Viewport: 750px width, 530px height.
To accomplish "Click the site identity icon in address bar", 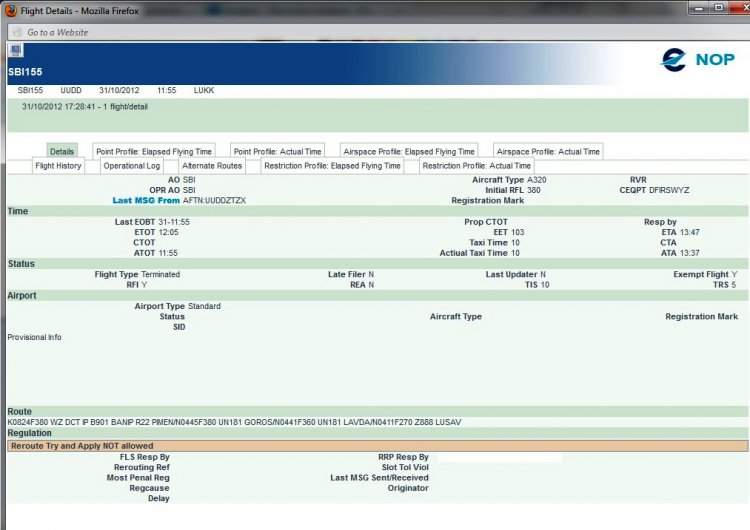I will pos(17,32).
